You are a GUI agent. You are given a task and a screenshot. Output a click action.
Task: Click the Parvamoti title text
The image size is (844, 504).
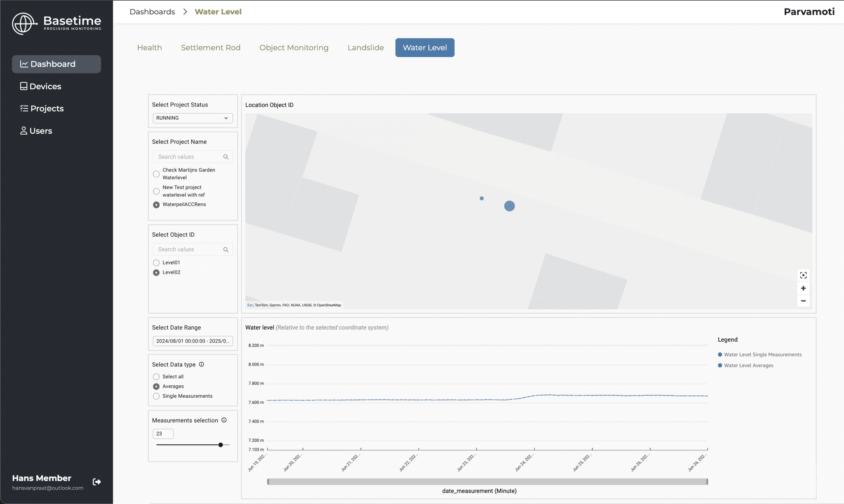click(809, 12)
